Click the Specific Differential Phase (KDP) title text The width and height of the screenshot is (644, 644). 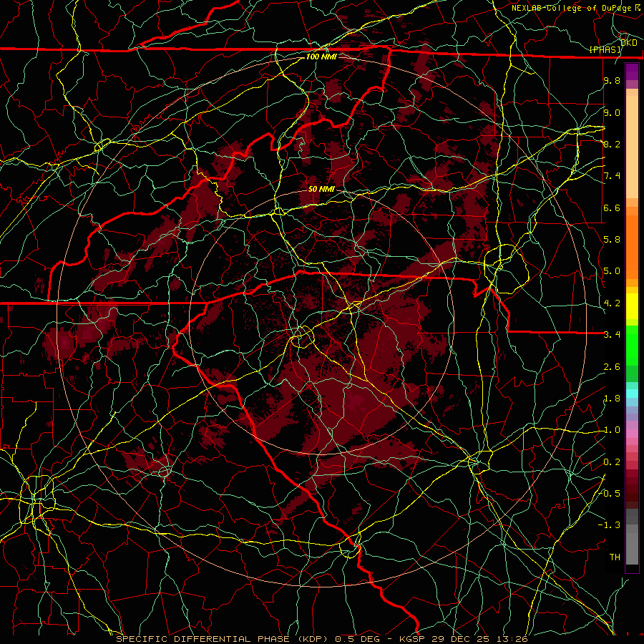pyautogui.click(x=222, y=639)
